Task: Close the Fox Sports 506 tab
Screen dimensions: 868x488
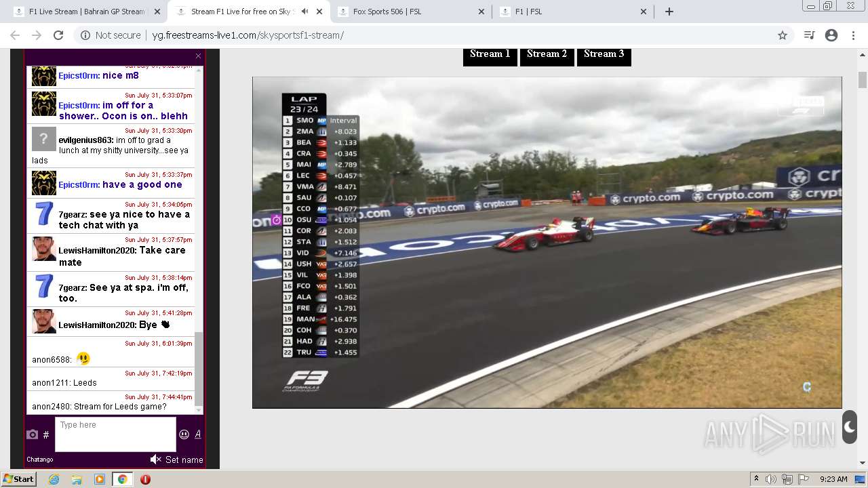Action: point(481,12)
